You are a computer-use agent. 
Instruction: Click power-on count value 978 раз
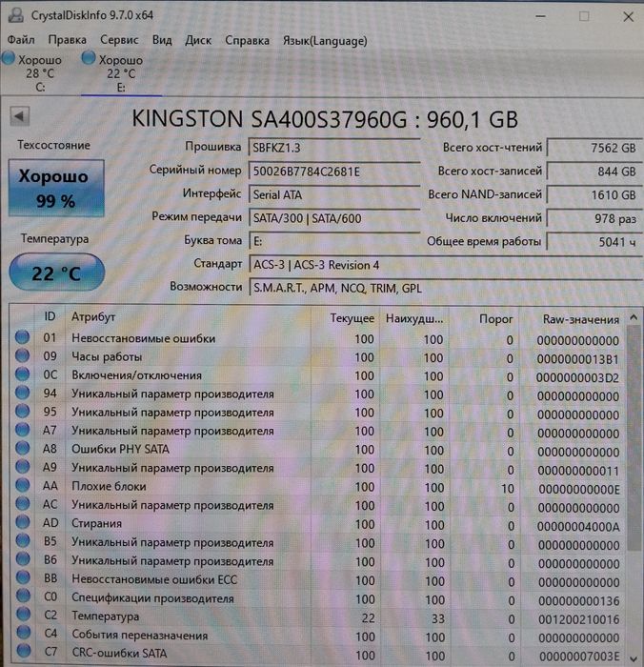click(594, 218)
